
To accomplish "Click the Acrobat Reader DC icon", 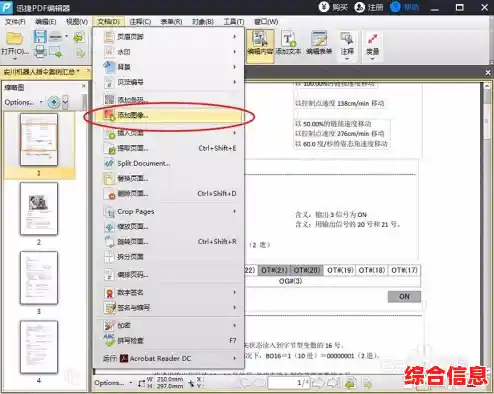I will pyautogui.click(x=124, y=359).
